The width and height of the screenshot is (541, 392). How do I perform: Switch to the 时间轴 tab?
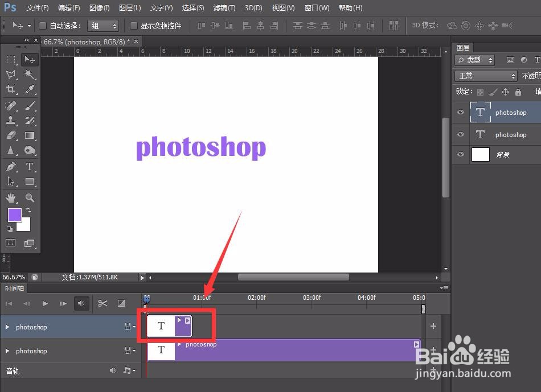pos(14,288)
